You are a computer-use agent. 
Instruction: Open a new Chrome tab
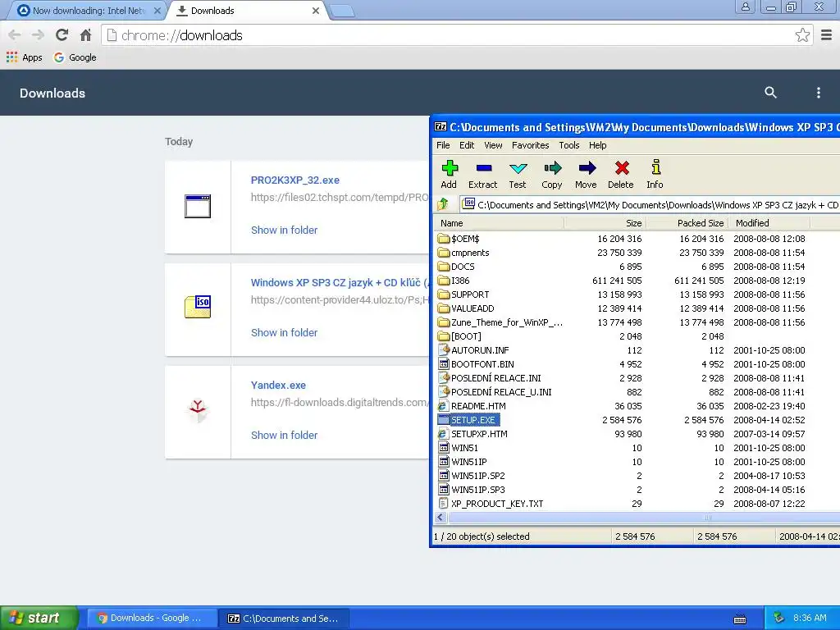coord(342,11)
